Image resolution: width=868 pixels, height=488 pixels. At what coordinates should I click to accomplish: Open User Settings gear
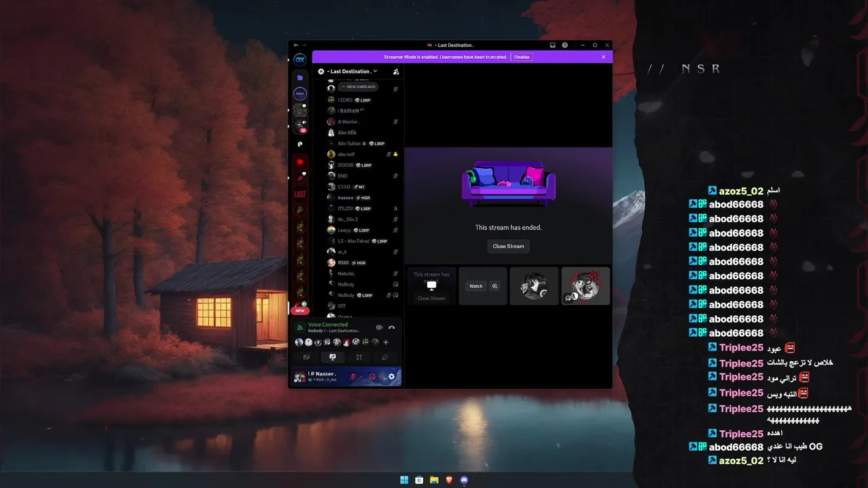[x=391, y=376]
